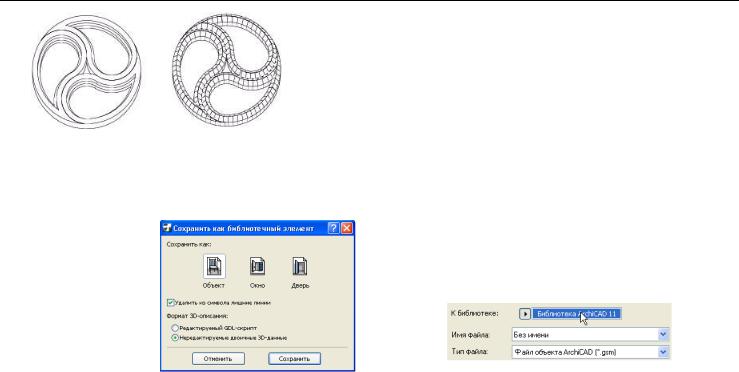This screenshot has height=372, width=739.
Task: Select the Дверь save-as icon
Action: click(x=300, y=266)
